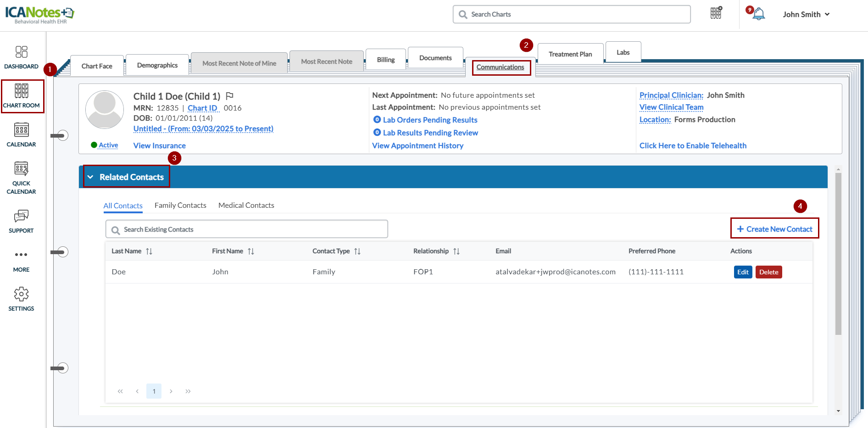868x428 pixels.
Task: Sort contacts by Last Name column
Action: (149, 251)
